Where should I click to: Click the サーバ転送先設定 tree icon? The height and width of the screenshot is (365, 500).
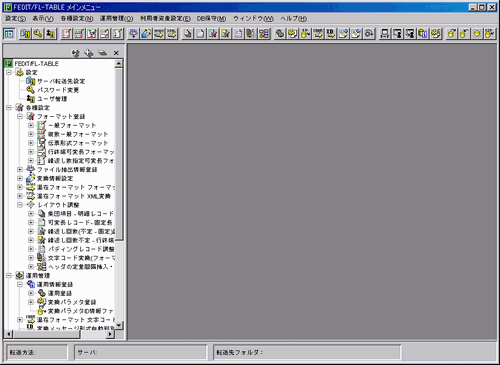click(x=30, y=81)
